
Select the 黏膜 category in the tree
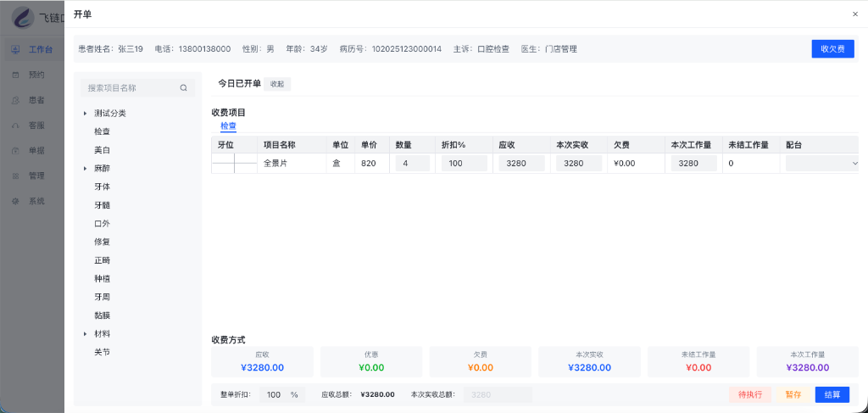[x=103, y=315]
